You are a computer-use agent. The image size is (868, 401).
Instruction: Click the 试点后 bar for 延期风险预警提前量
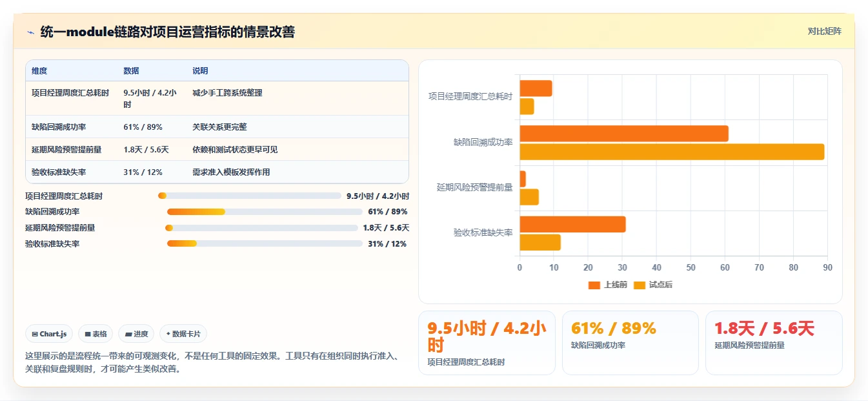point(529,197)
